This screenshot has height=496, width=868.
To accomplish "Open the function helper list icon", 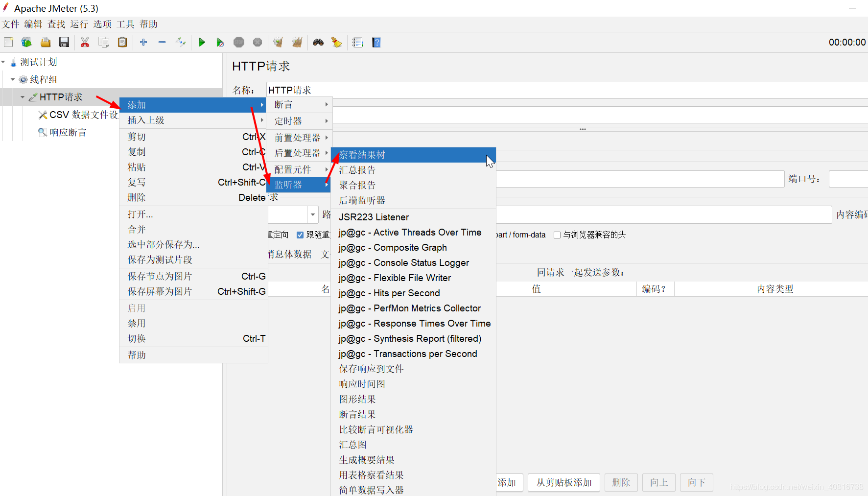I will 358,43.
